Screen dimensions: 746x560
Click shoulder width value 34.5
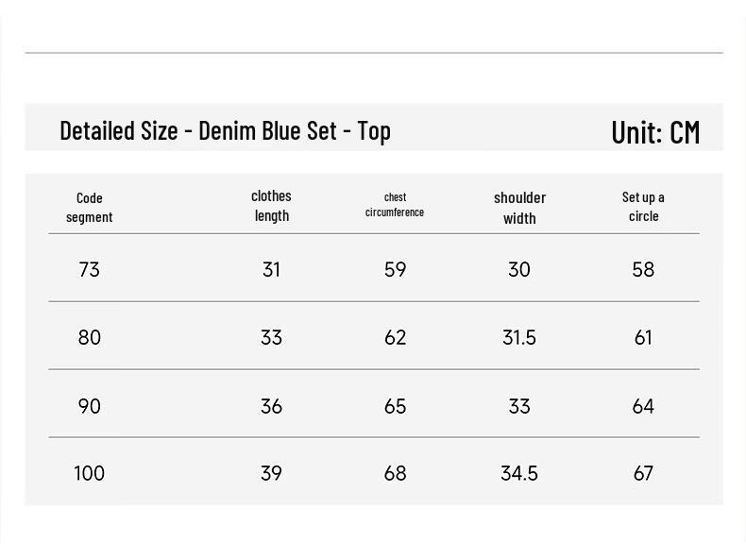pyautogui.click(x=519, y=473)
